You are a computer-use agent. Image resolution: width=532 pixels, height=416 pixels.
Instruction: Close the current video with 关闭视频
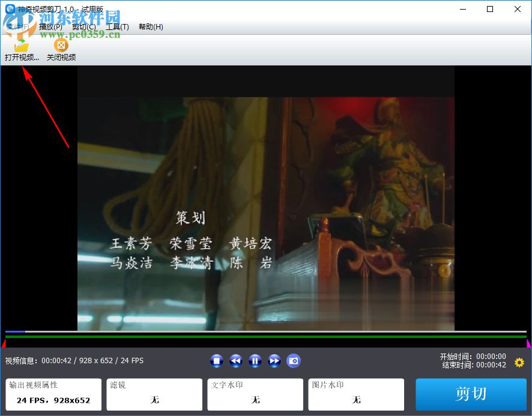click(x=61, y=50)
